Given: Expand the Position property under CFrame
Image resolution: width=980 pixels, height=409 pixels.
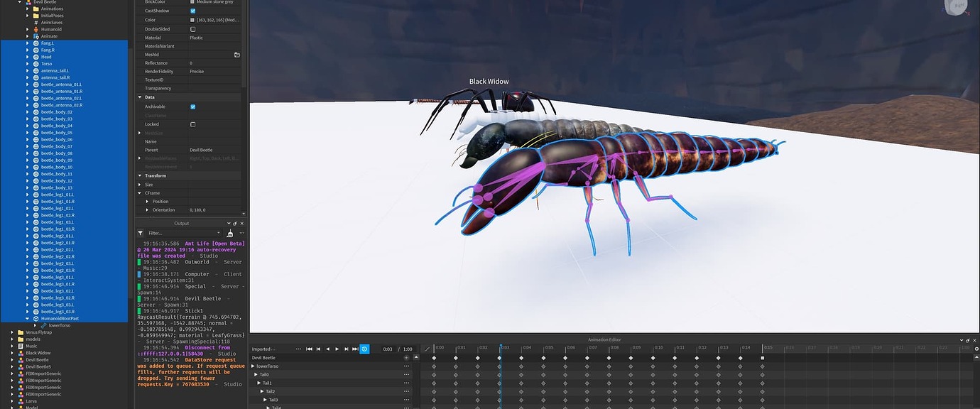Looking at the screenshot, I should pos(147,202).
